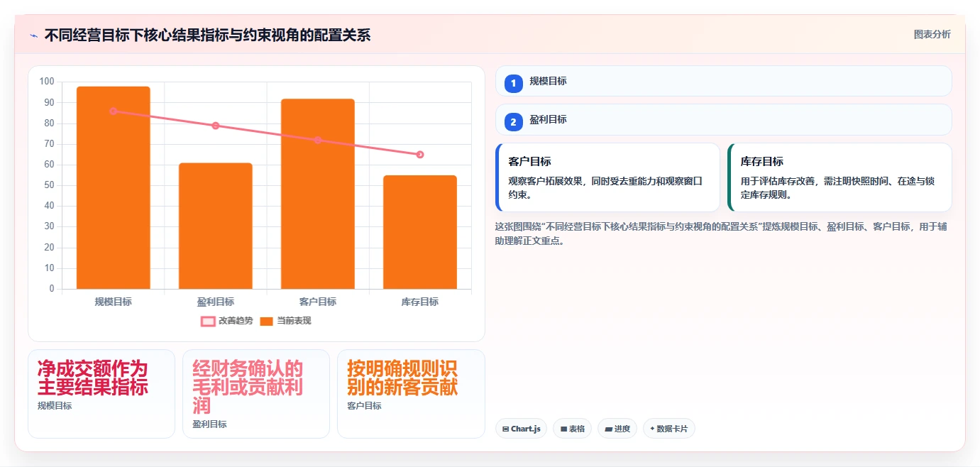This screenshot has height=467, width=980.
Task: Click the summary paragraph starting 这张图围绕
Action: [x=721, y=233]
